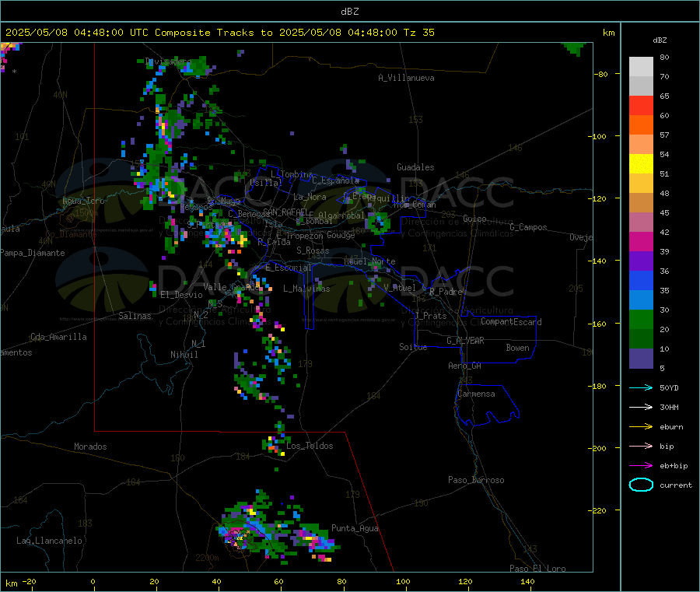This screenshot has width=700, height=592.
Task: Click the Agua_Toro label
Action: [83, 201]
